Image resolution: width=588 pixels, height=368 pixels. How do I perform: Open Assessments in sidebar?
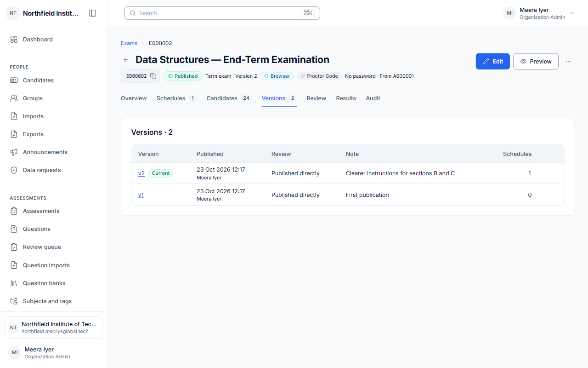tap(54, 211)
